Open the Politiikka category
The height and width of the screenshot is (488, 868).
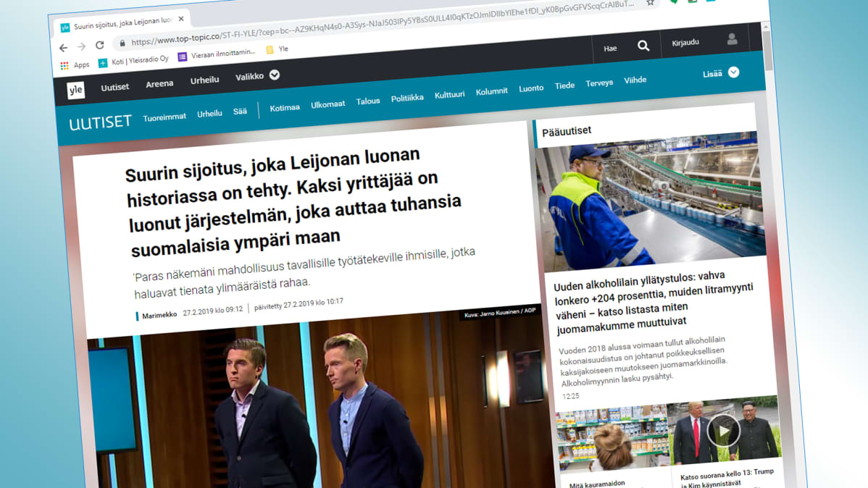coord(407,98)
